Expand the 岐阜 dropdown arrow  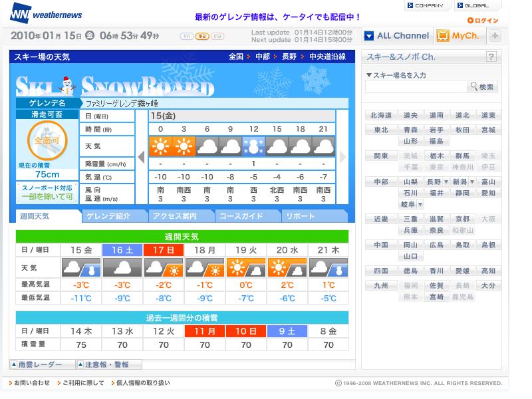420,204
